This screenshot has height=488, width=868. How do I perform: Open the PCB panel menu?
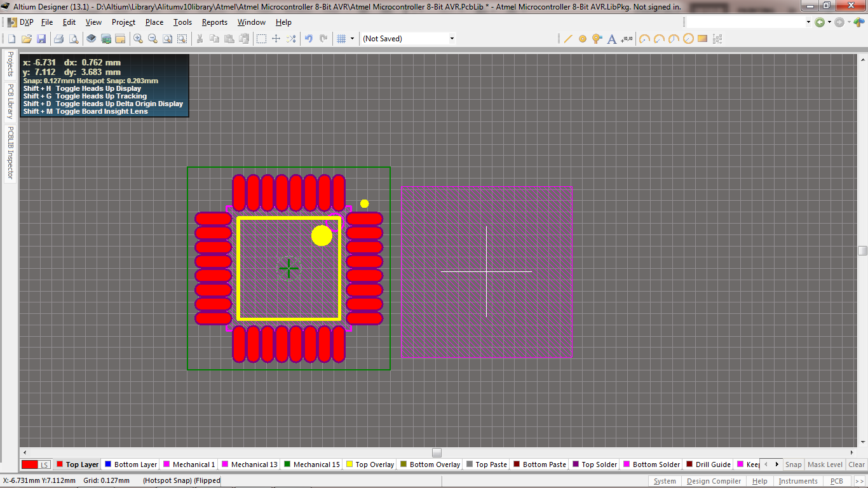[837, 481]
